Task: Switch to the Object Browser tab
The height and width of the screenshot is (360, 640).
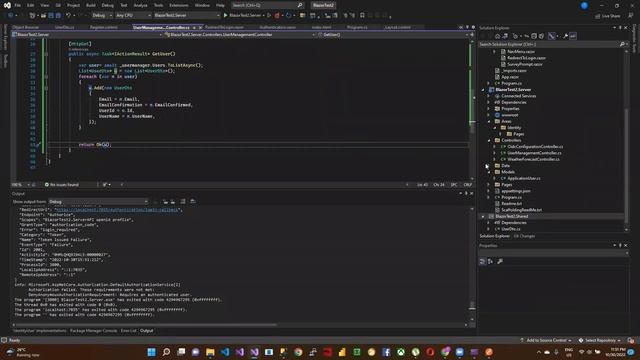Action: (x=25, y=27)
